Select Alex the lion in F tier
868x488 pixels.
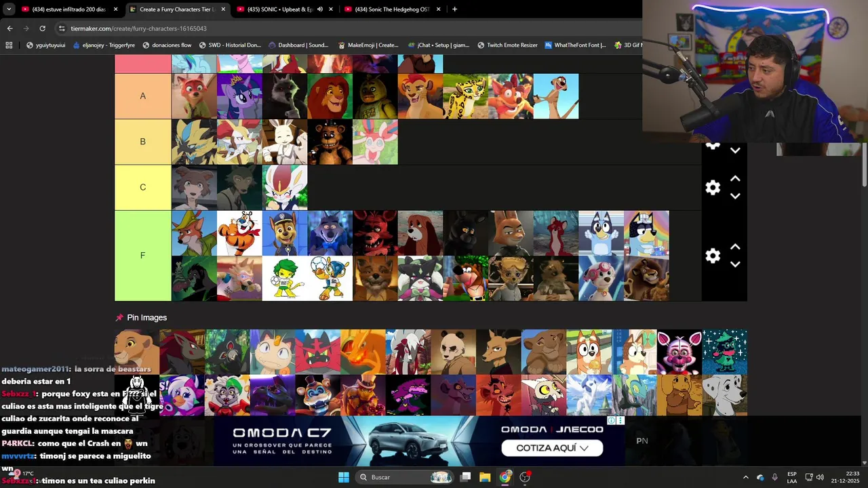point(646,279)
